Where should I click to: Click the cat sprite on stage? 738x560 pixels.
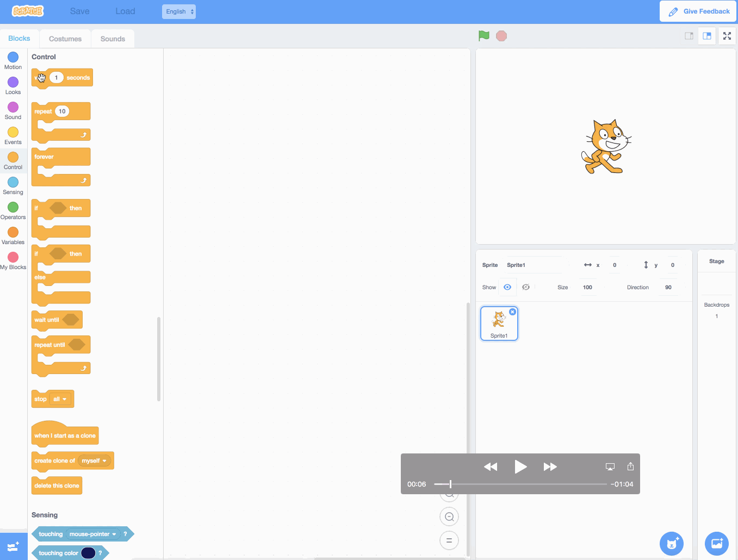[x=606, y=147]
